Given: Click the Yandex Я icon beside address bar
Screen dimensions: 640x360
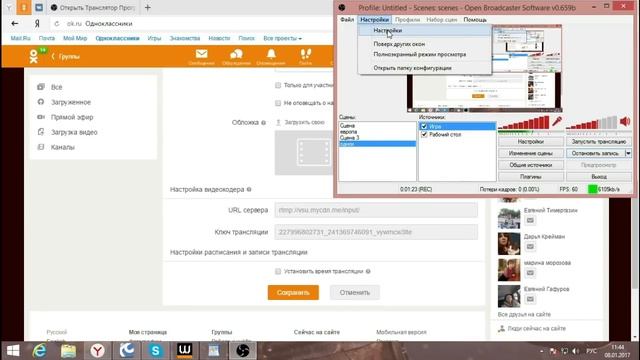Looking at the screenshot, I should coord(37,24).
